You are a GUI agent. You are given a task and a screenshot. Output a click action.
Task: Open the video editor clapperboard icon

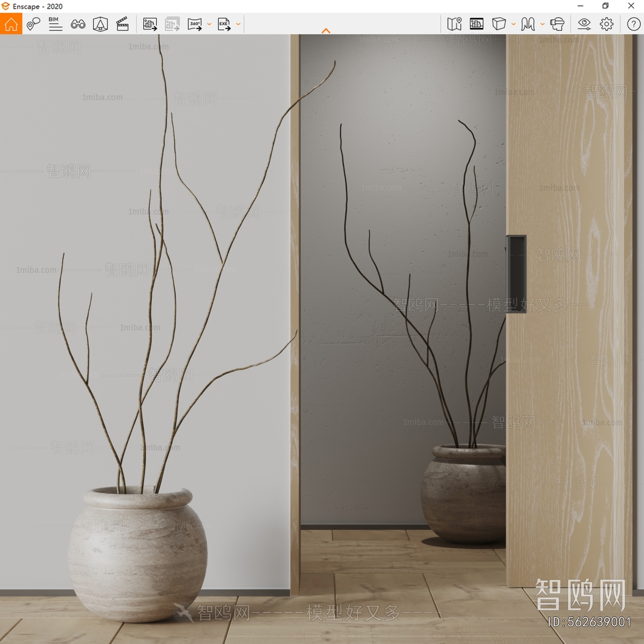point(122,24)
